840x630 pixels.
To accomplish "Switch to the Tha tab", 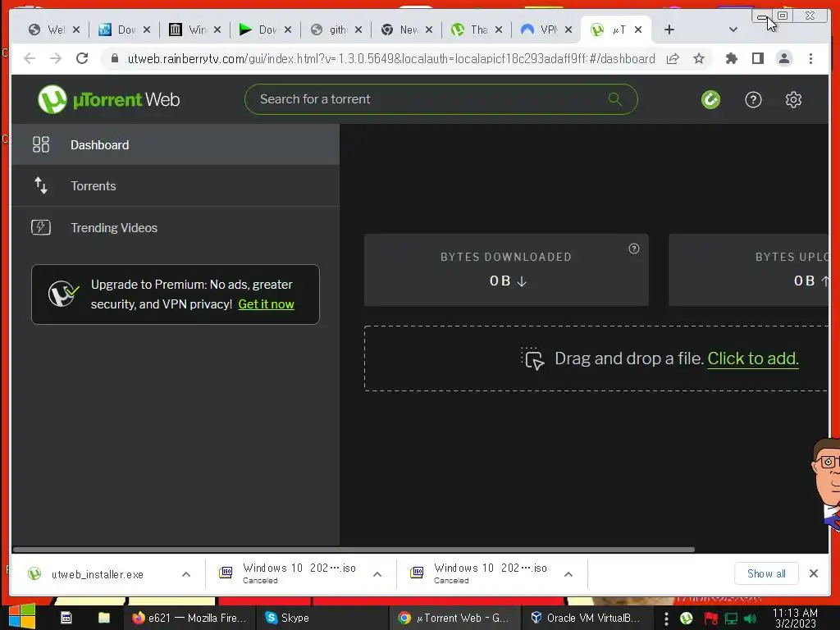I will pyautogui.click(x=470, y=30).
